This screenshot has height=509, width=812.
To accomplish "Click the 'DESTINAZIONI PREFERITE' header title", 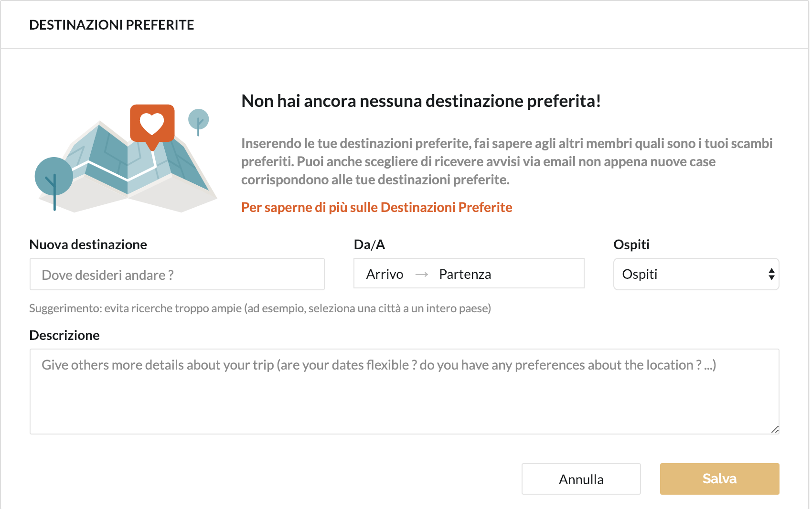I will (112, 25).
